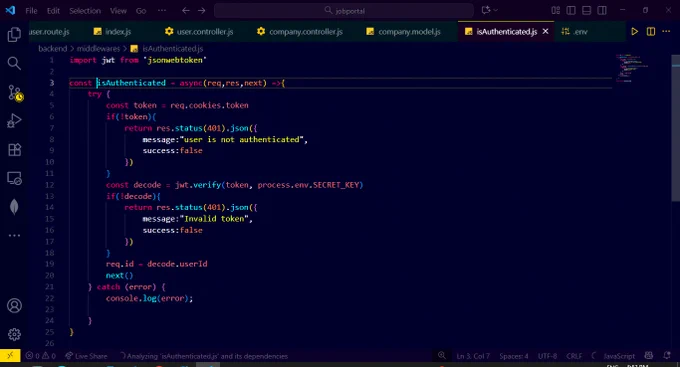Click 'process.env.SECRET_KEY' in the code
Viewport: 680px width, 367px height.
[x=308, y=185]
